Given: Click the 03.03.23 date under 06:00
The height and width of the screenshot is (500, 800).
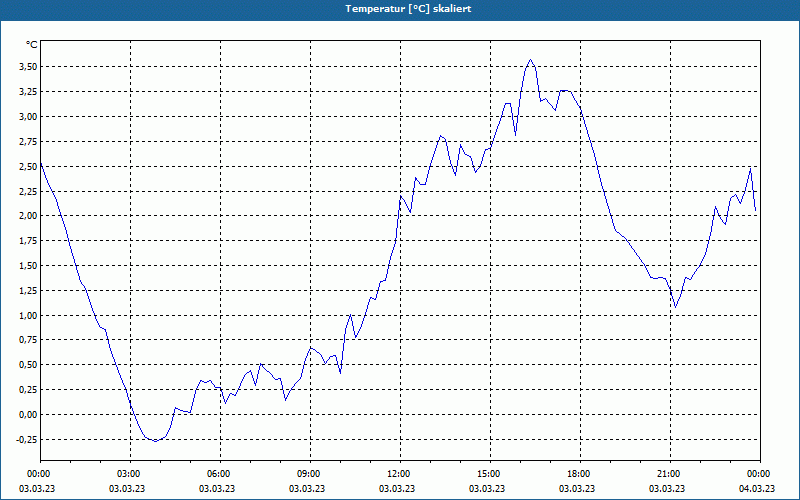Looking at the screenshot, I should pos(217,489).
